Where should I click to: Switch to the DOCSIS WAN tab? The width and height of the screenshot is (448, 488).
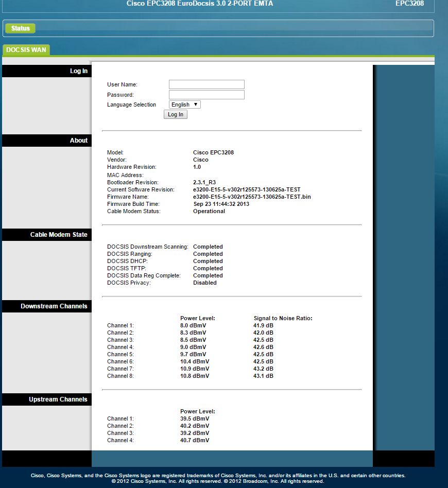26,50
